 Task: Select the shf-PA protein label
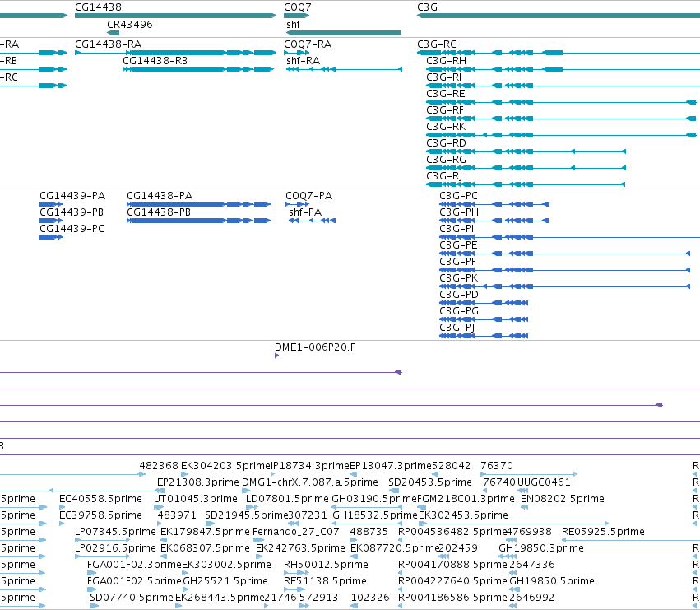[305, 212]
